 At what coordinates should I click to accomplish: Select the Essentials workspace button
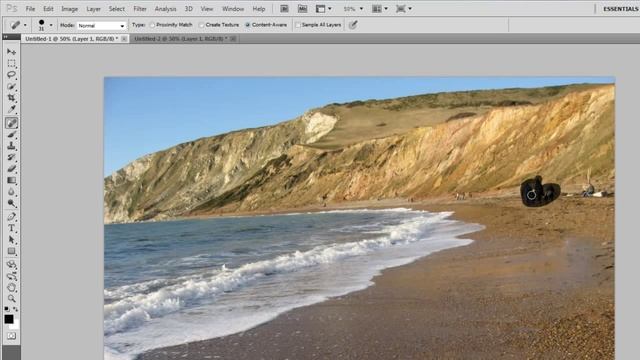coord(620,9)
